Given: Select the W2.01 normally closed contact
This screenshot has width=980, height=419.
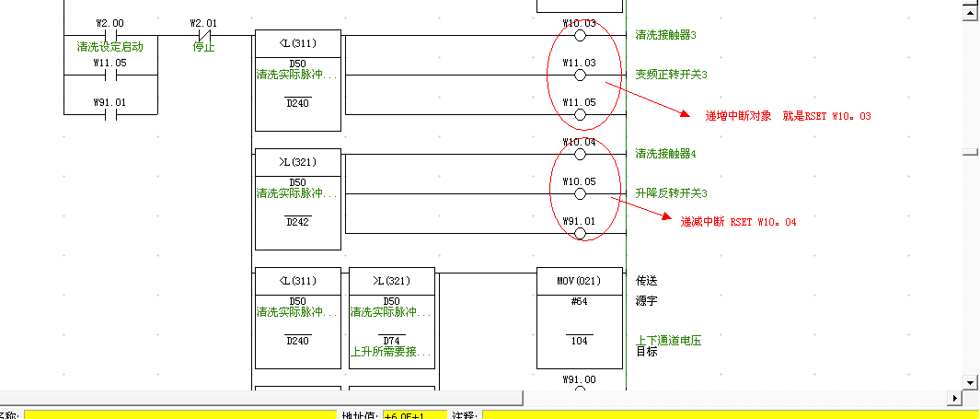Looking at the screenshot, I should 203,36.
